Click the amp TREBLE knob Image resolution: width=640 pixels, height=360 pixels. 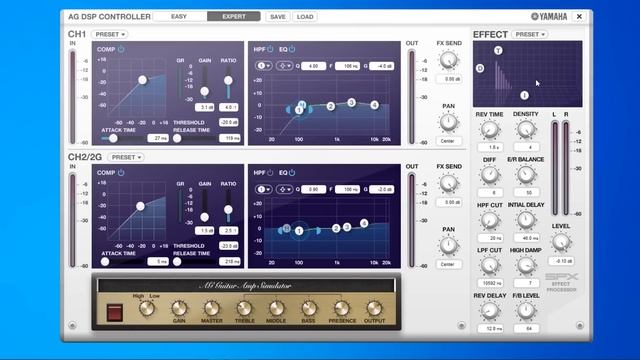click(x=244, y=309)
